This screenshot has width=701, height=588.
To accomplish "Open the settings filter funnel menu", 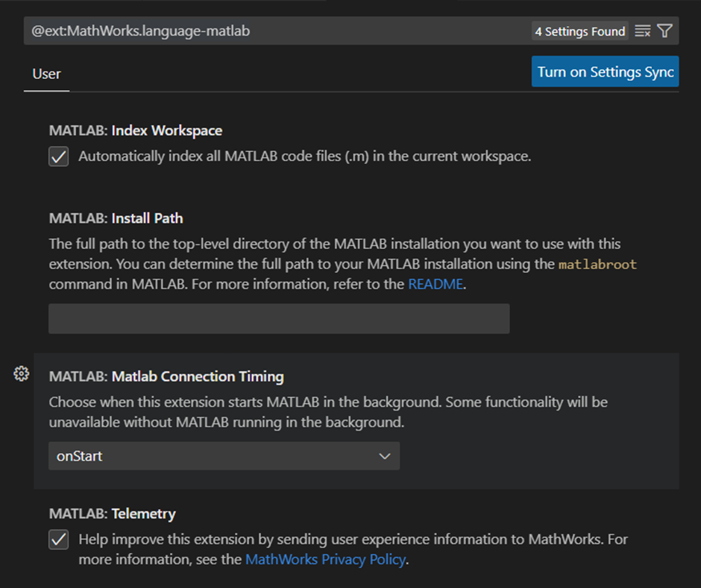I will (x=664, y=31).
